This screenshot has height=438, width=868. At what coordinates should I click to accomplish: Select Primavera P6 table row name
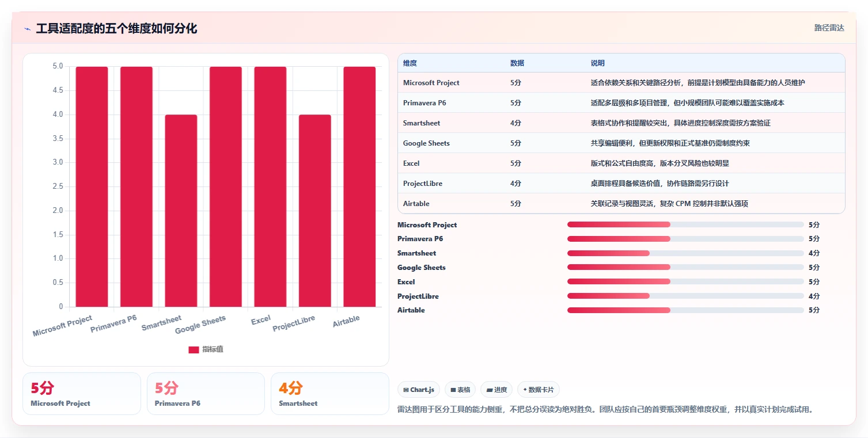[426, 103]
